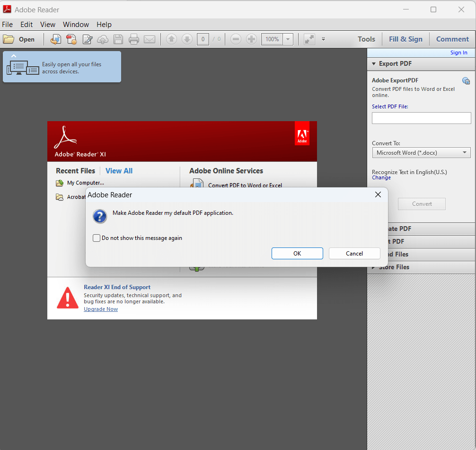Image resolution: width=476 pixels, height=450 pixels.
Task: Click the Sign In link
Action: click(458, 53)
